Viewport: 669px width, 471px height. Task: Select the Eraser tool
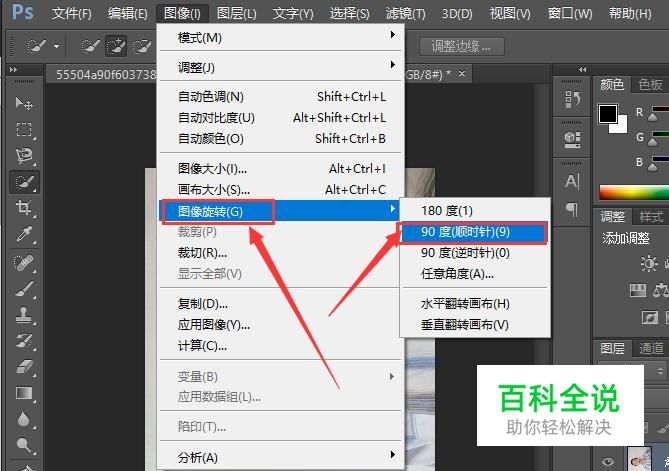pos(24,367)
